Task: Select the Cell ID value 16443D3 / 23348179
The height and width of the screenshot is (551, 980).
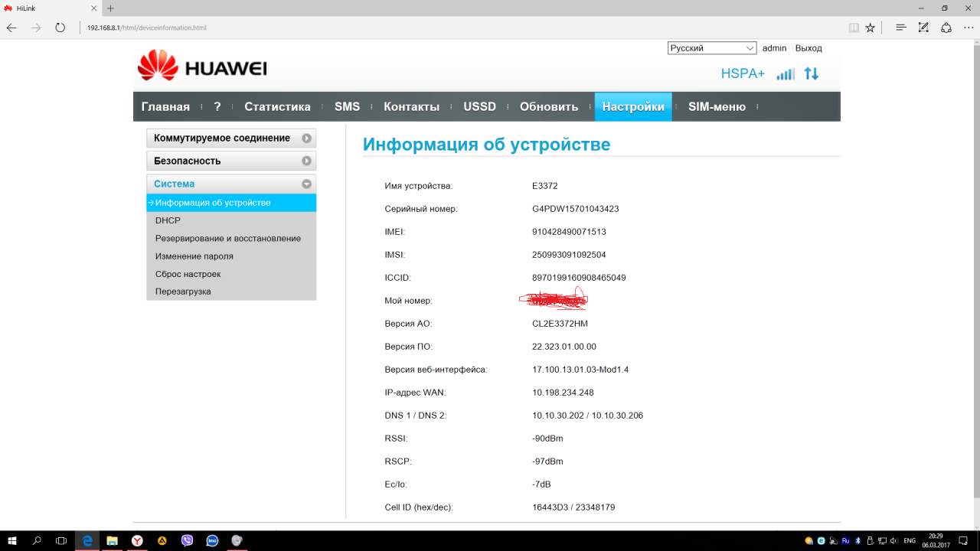Action: point(573,507)
